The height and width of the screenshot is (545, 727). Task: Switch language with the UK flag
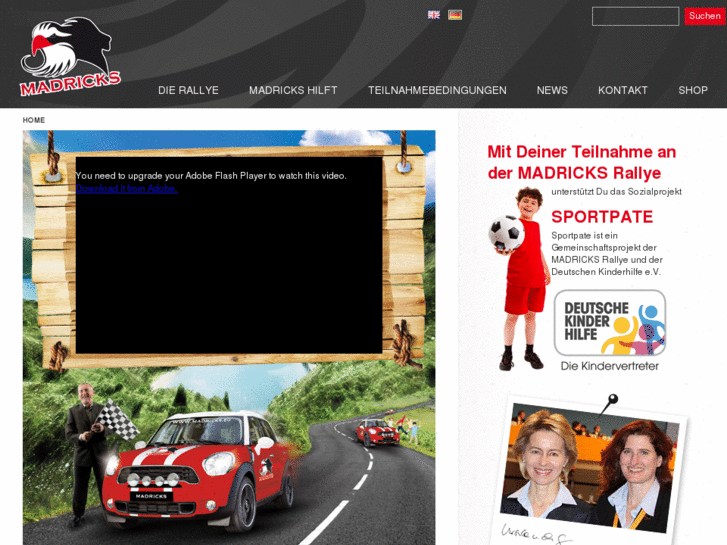click(434, 15)
